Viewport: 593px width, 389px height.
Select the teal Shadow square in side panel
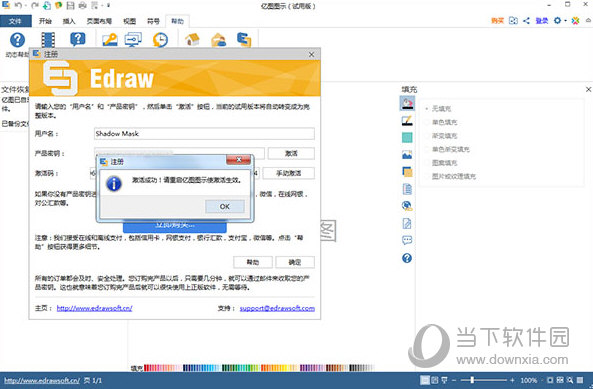407,138
